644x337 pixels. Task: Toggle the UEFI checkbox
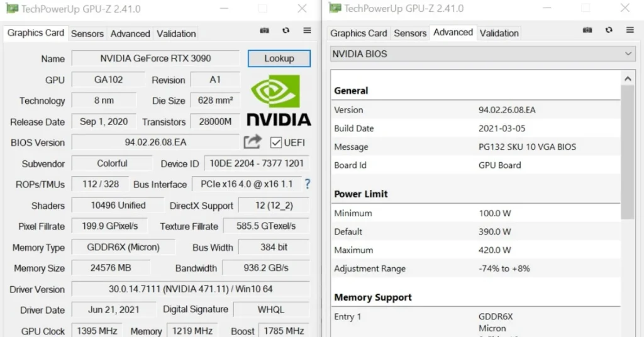[x=275, y=143]
